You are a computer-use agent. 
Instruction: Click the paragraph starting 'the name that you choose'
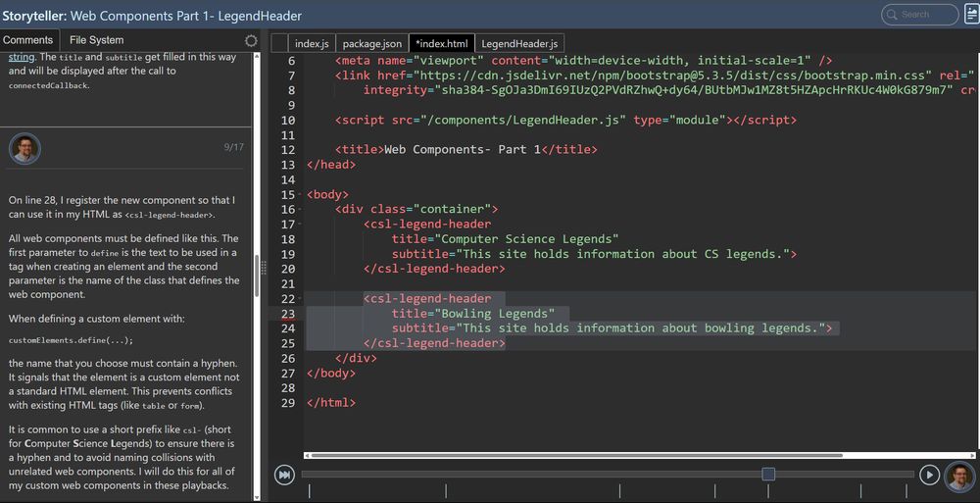pyautogui.click(x=123, y=384)
